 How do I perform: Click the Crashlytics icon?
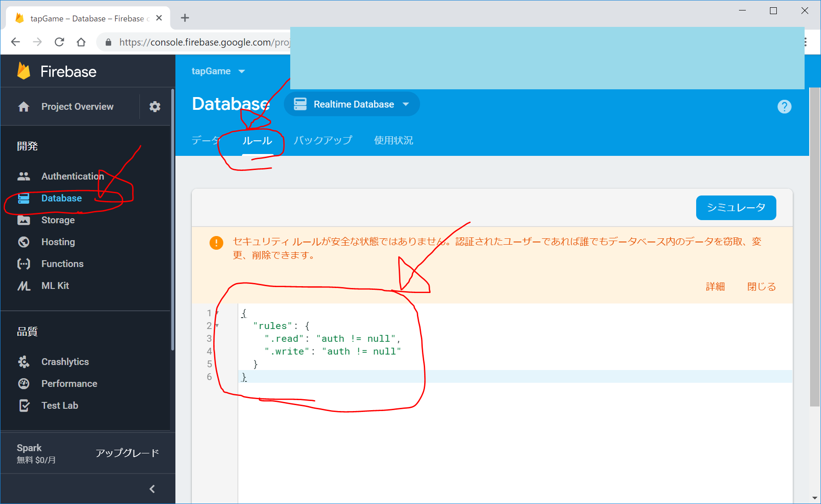tap(24, 362)
